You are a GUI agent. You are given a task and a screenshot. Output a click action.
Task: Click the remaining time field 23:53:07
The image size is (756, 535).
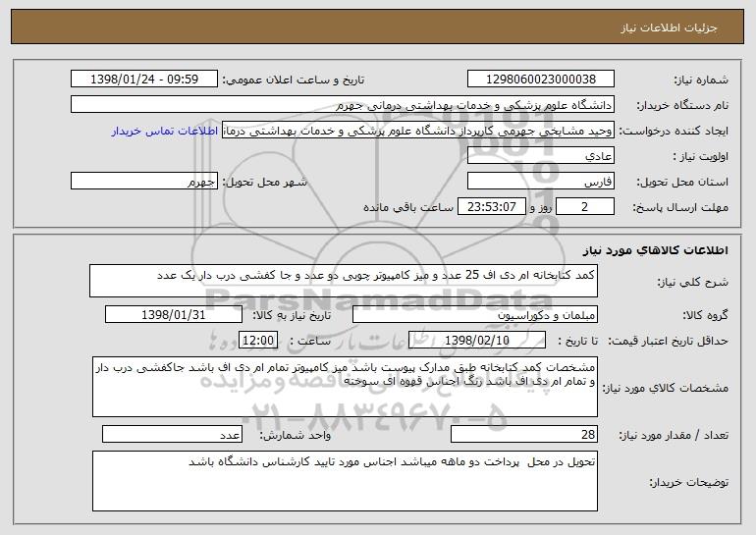pyautogui.click(x=491, y=207)
